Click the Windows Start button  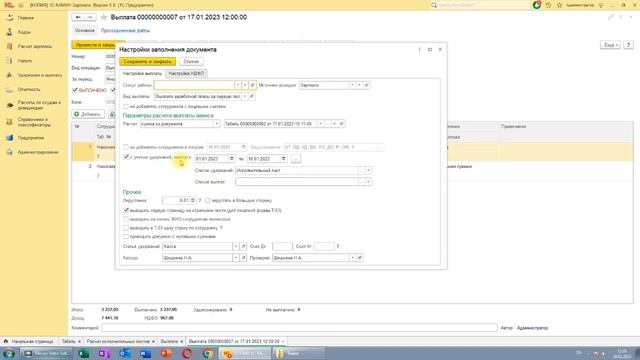(9, 353)
